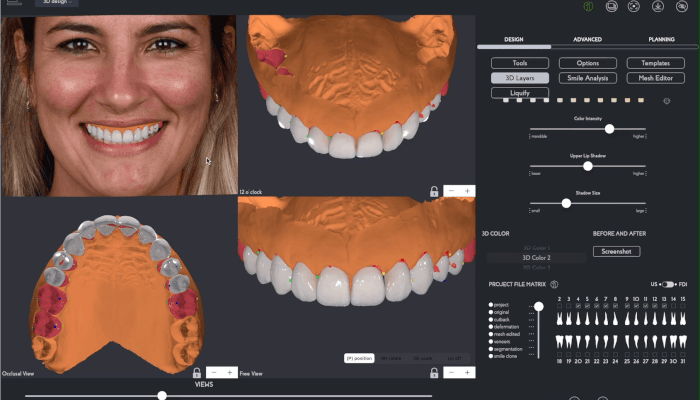Click the download icon in the top bar
Image resolution: width=700 pixels, height=400 pixels.
658,6
